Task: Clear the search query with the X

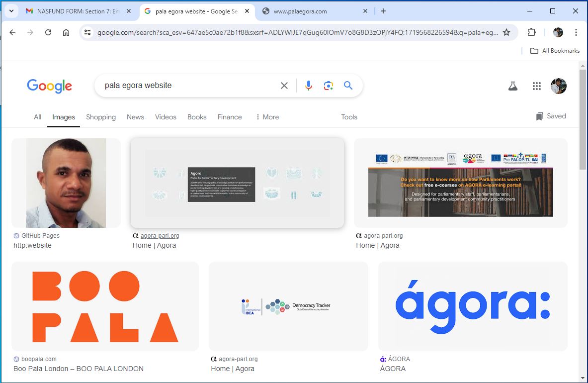Action: point(284,86)
